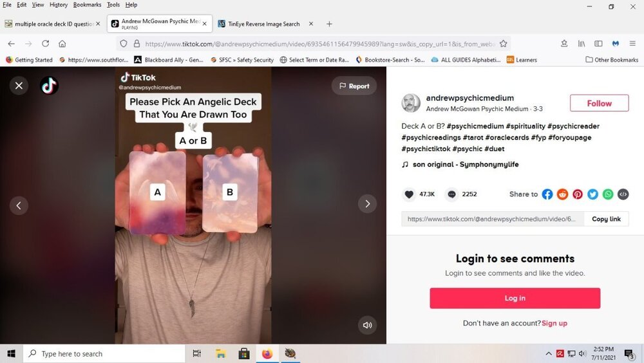
Task: Open the Other Bookmarks folder
Action: (x=612, y=60)
